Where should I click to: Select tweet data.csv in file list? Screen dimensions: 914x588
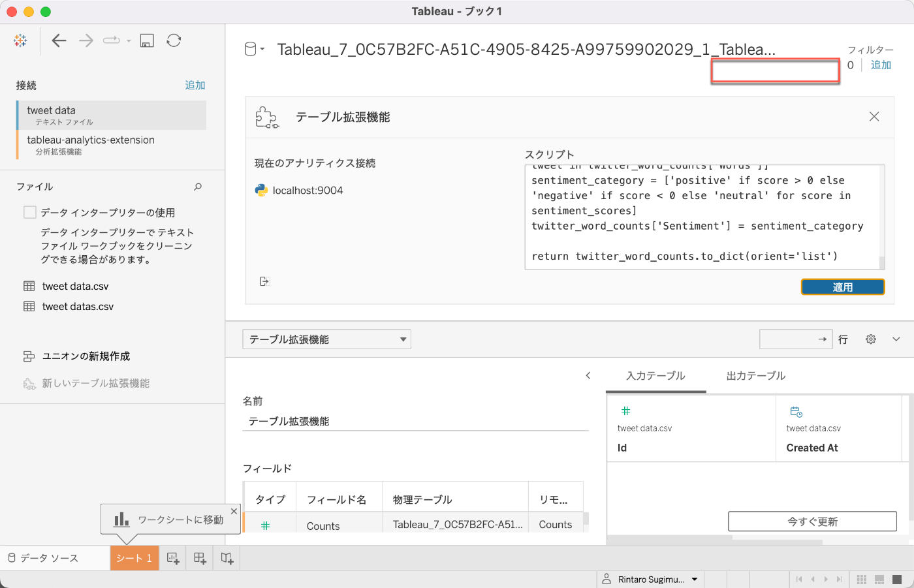76,286
